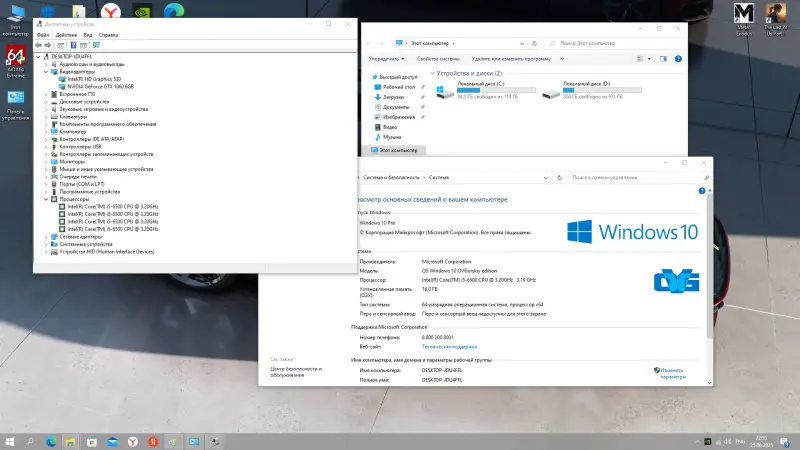This screenshot has width=800, height=450.
Task: Click the view options icon in Explorer
Action: [x=640, y=59]
